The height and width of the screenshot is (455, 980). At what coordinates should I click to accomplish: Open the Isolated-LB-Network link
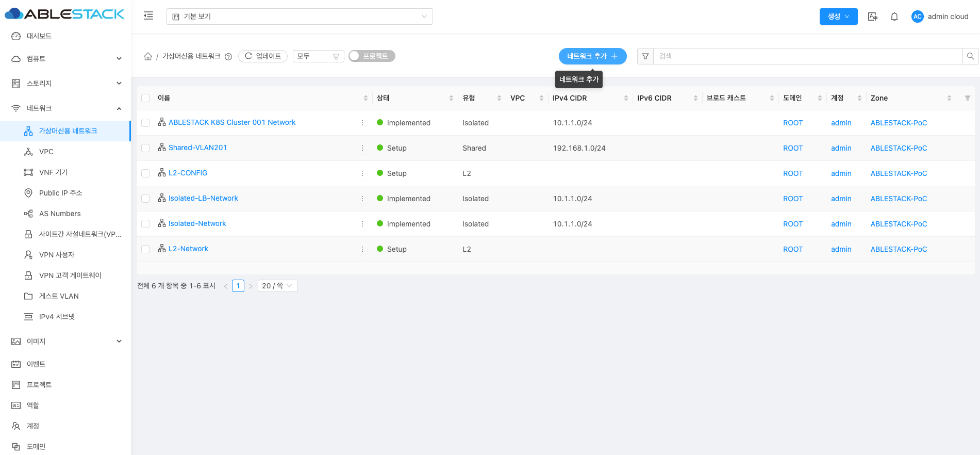pos(203,198)
